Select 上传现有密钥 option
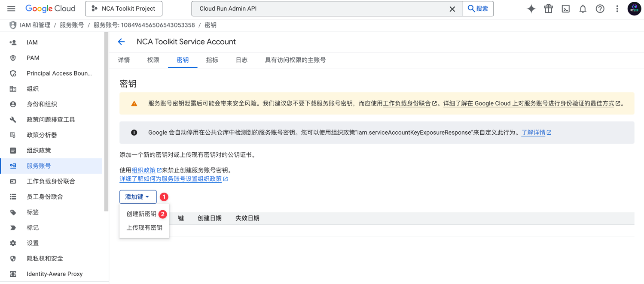 [144, 227]
